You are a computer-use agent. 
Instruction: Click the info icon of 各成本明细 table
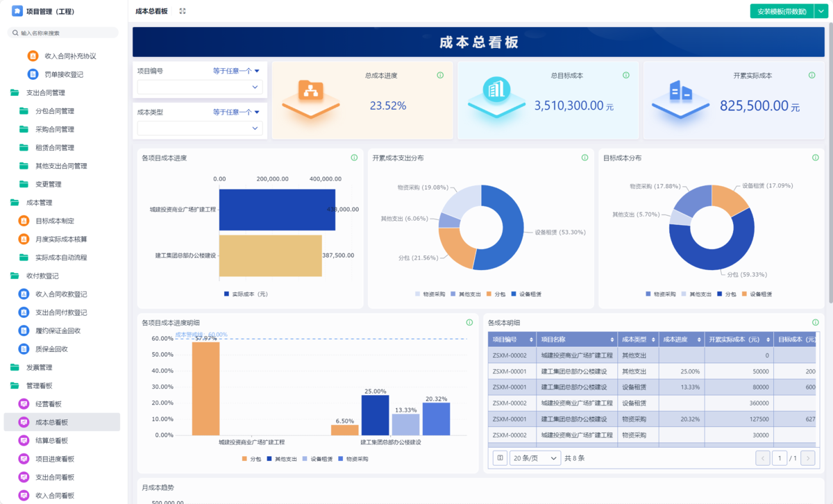point(815,322)
